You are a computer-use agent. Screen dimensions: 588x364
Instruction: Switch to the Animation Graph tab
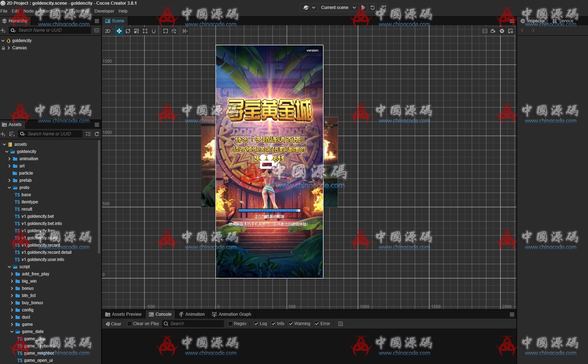(x=232, y=314)
